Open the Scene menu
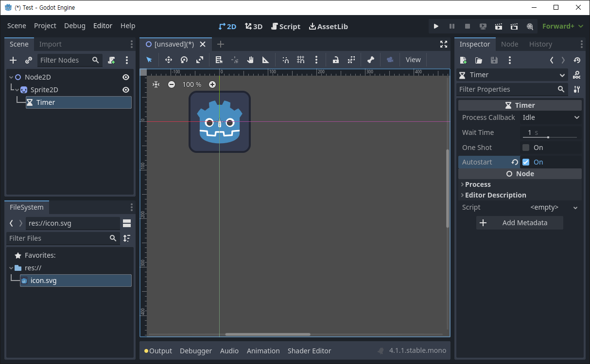590x364 pixels. pyautogui.click(x=17, y=26)
